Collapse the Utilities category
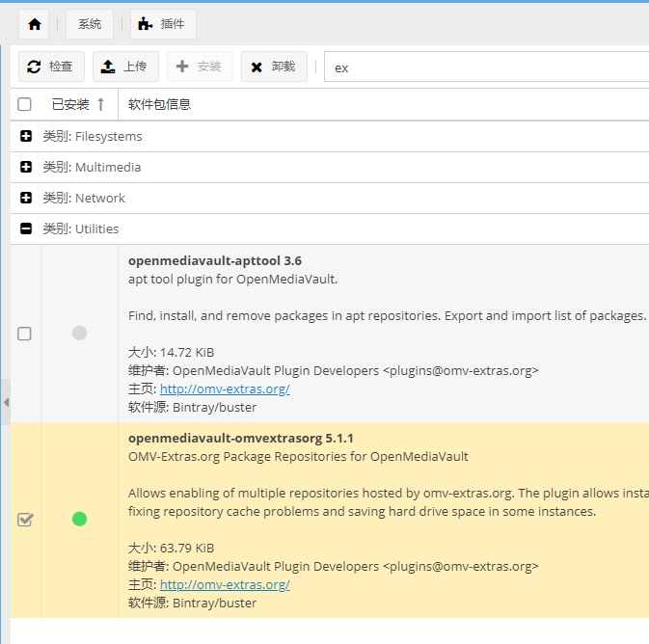Screen dimensions: 649x644 [x=26, y=228]
